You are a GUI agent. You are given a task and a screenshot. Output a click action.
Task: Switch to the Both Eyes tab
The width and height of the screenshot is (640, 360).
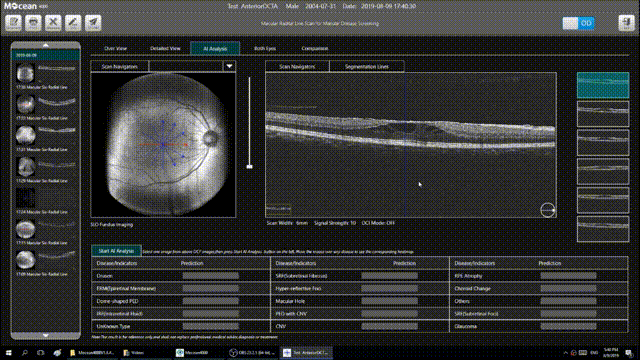coord(265,48)
